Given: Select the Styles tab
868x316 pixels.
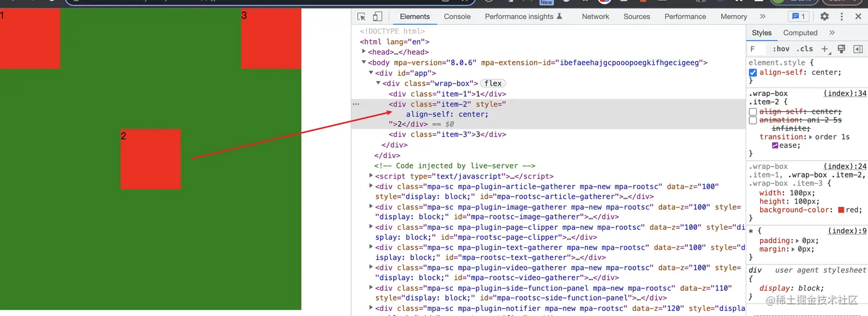Looking at the screenshot, I should tap(762, 33).
